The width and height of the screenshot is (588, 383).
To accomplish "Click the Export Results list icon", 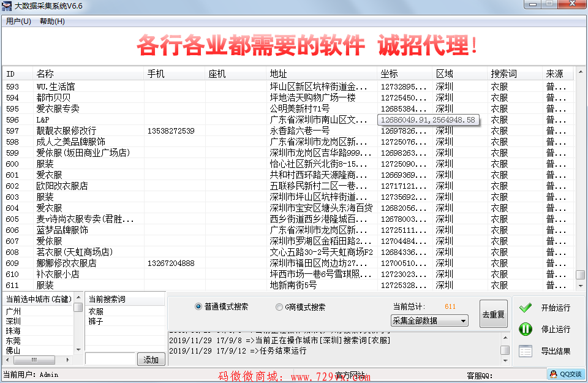I will [x=525, y=351].
